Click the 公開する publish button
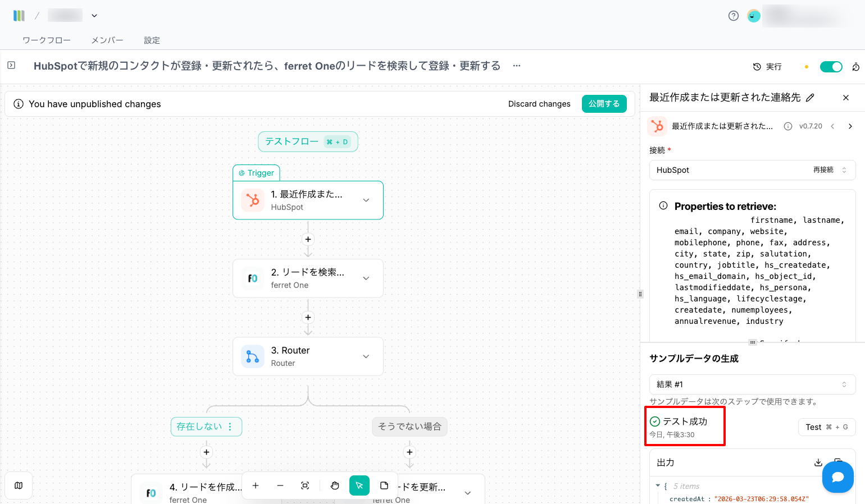The height and width of the screenshot is (504, 865). click(x=604, y=104)
